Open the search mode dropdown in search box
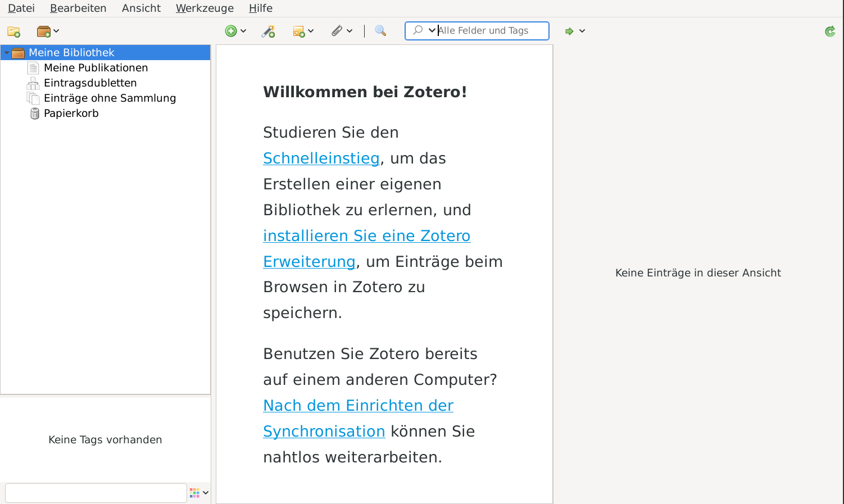The image size is (844, 504). point(432,30)
